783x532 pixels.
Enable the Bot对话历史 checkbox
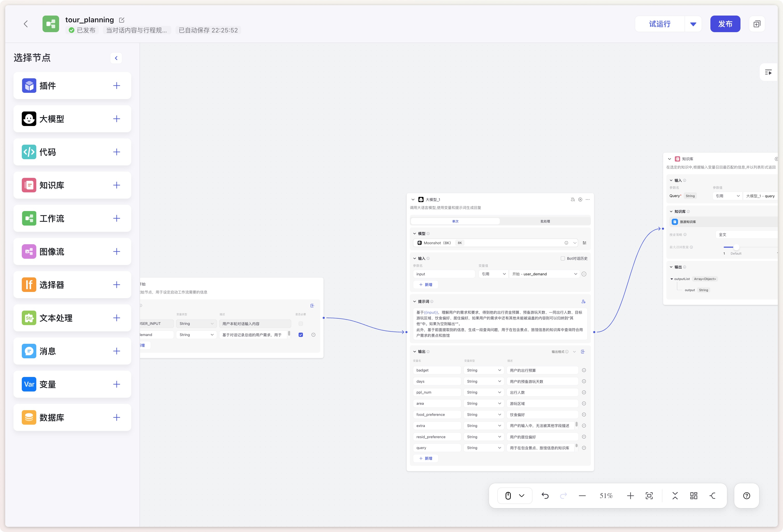(x=563, y=258)
